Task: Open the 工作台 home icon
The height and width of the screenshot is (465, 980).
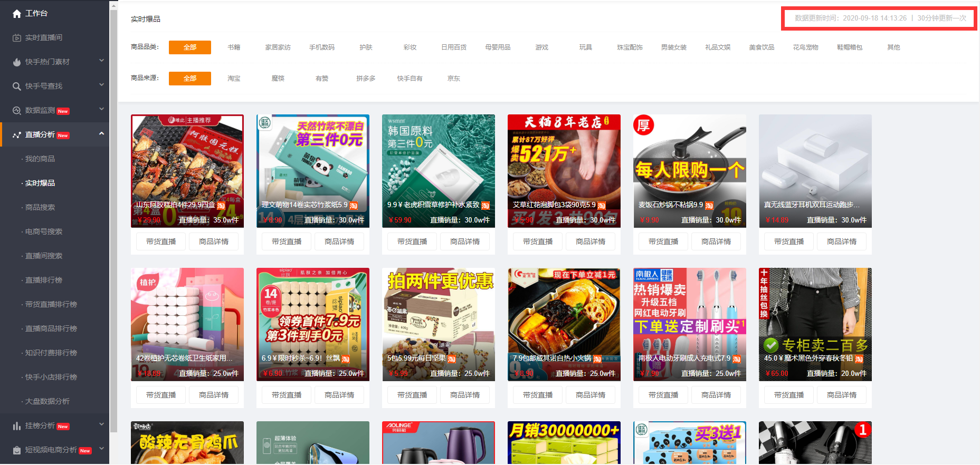Action: (17, 14)
